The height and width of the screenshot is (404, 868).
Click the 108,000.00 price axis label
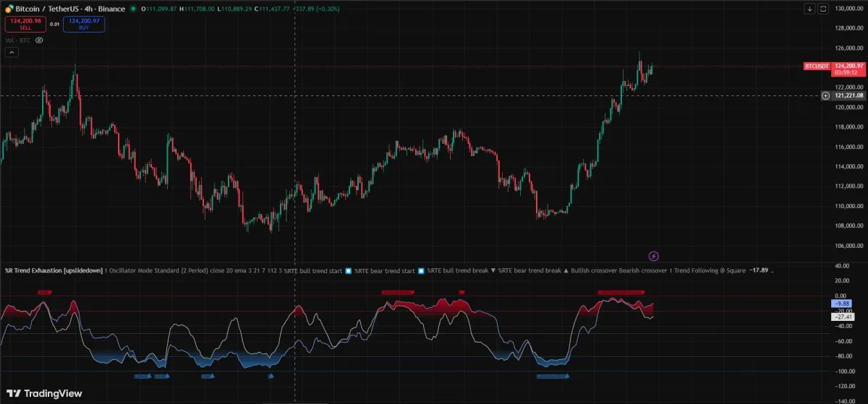851,225
